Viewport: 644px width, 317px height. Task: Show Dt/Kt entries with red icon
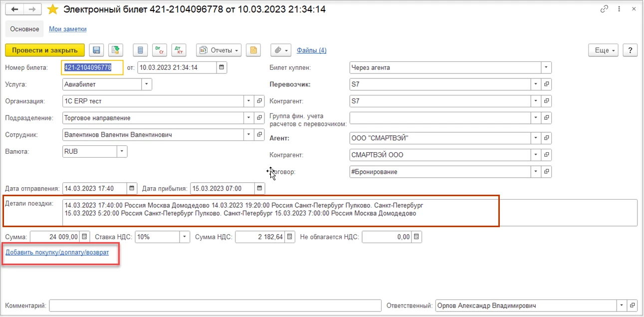179,50
